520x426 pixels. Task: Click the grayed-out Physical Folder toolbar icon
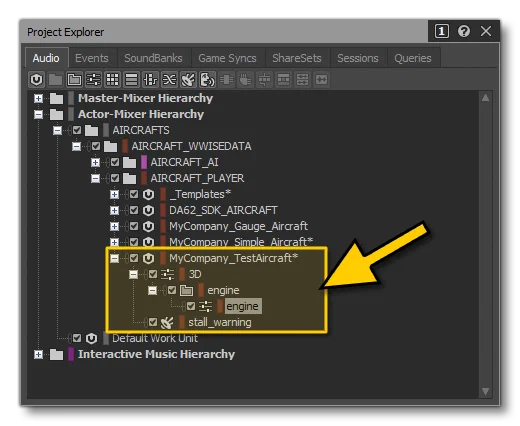point(55,80)
